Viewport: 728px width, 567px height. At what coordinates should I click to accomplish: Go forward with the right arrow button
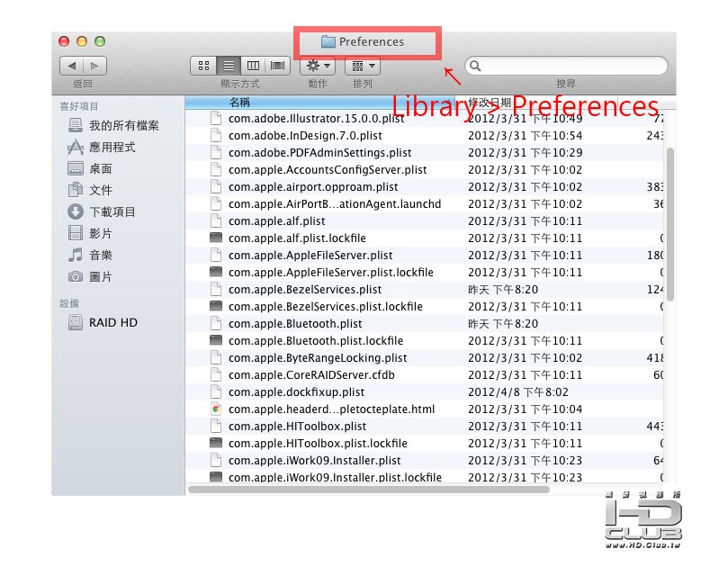click(95, 66)
